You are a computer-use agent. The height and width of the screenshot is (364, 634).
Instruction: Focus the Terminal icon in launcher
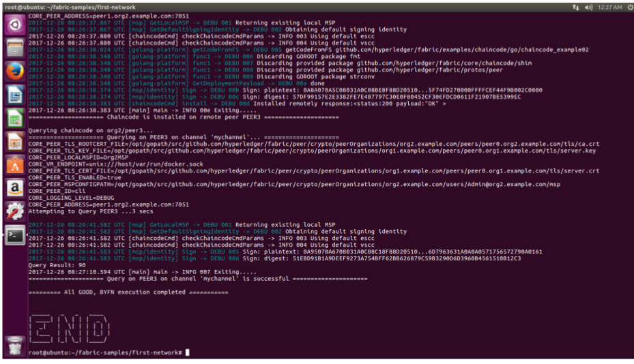(x=15, y=235)
